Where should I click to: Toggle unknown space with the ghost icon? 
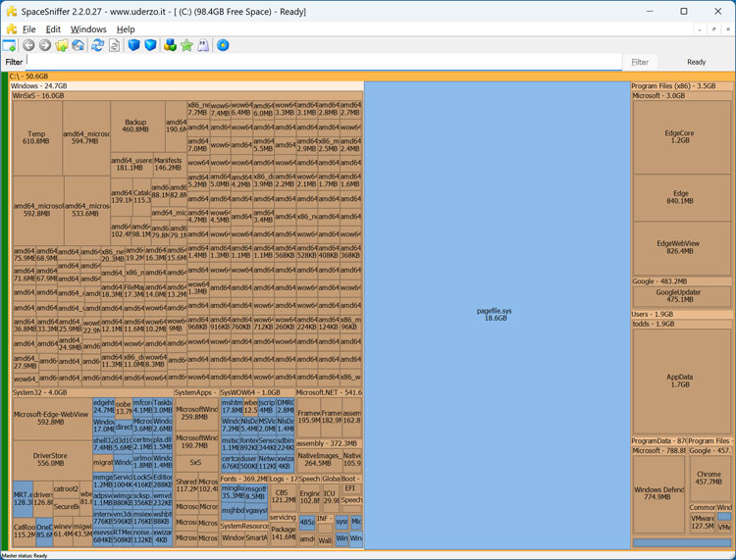tap(203, 45)
